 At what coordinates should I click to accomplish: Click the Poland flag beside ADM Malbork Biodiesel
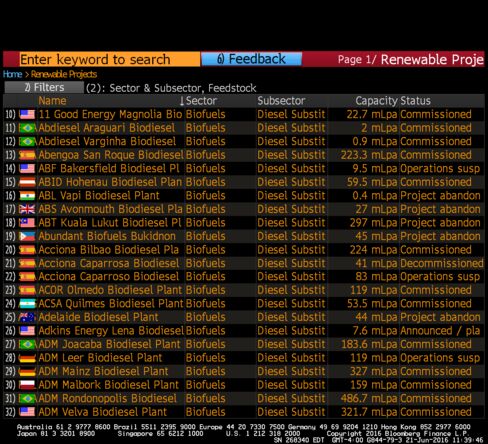(27, 385)
